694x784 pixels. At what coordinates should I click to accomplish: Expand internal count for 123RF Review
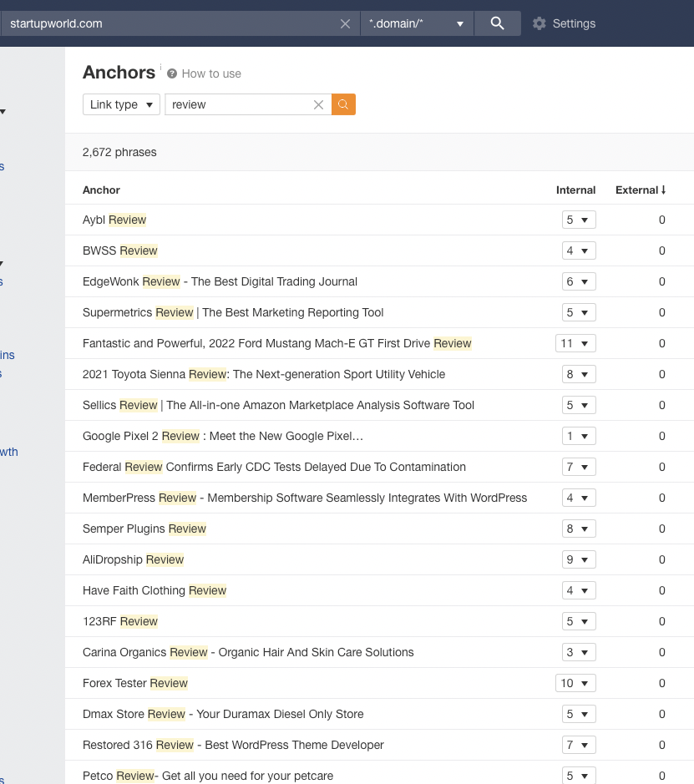579,621
